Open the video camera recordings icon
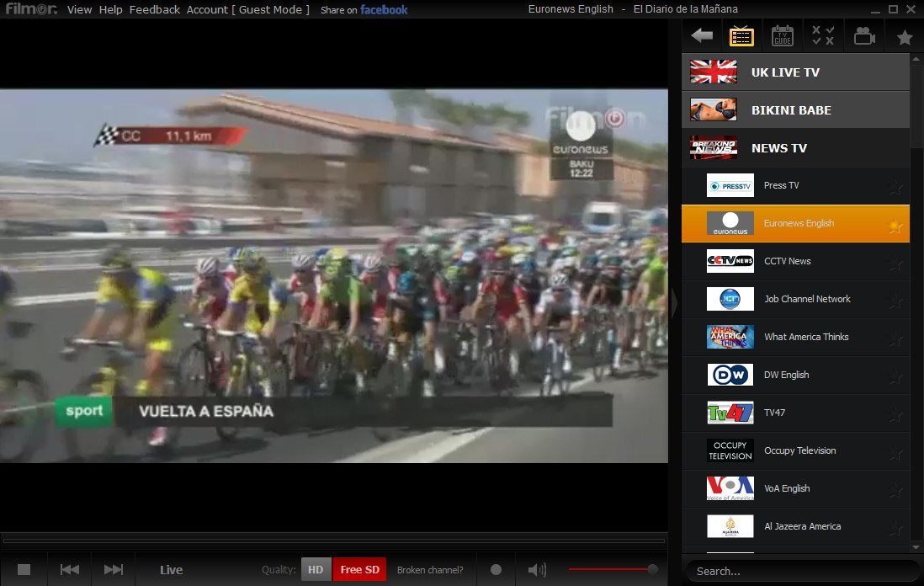924x586 pixels. 863,36
